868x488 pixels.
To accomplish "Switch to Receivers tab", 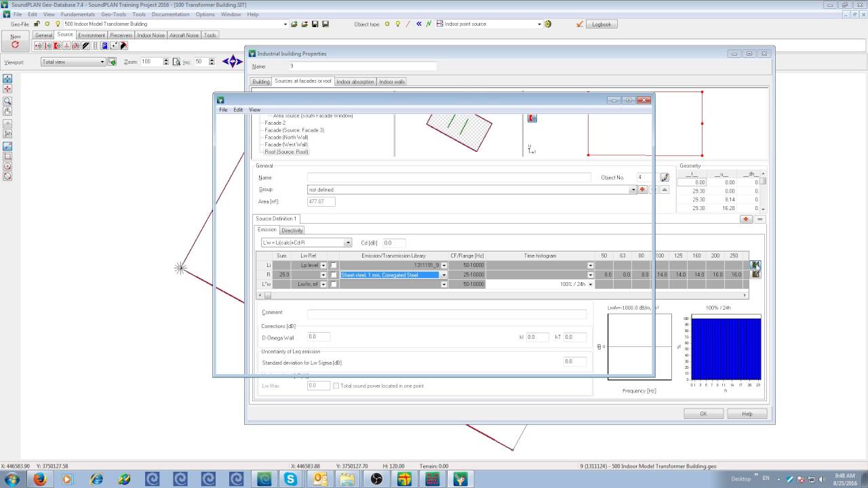I will tap(121, 35).
